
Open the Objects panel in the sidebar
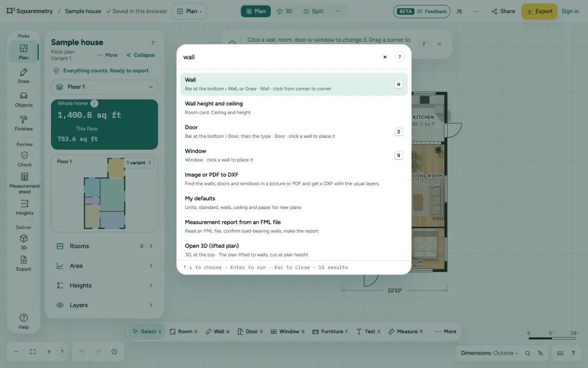(24, 100)
